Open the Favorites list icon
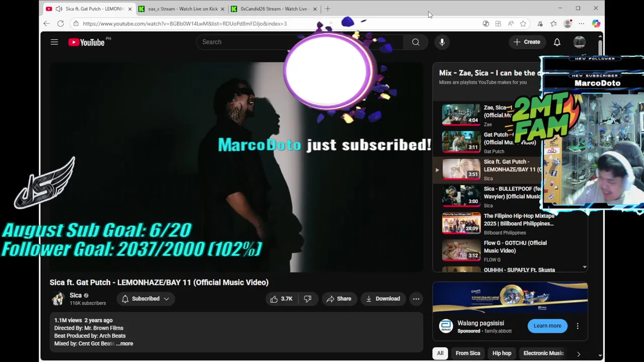 coord(553,24)
